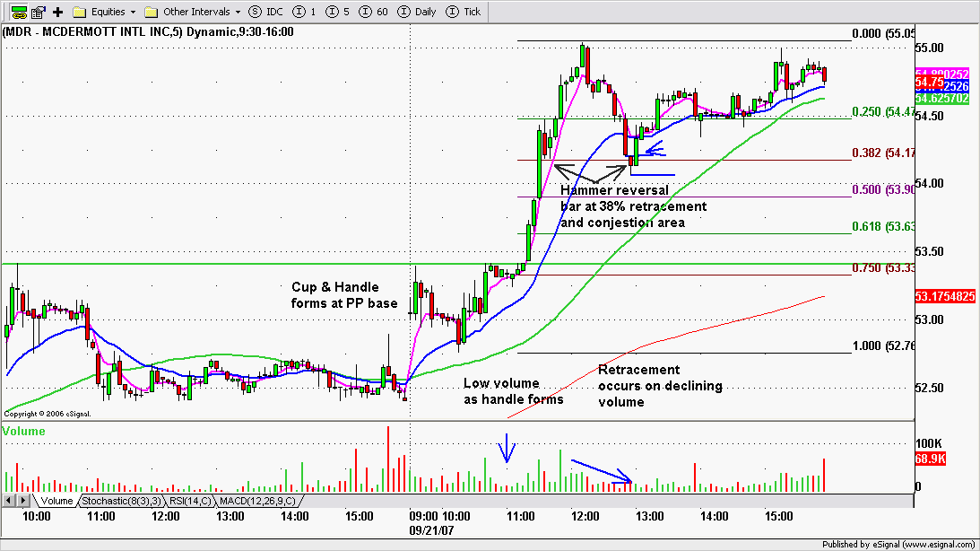Image resolution: width=980 pixels, height=551 pixels.
Task: Click the 100K volume axis label
Action: click(928, 443)
